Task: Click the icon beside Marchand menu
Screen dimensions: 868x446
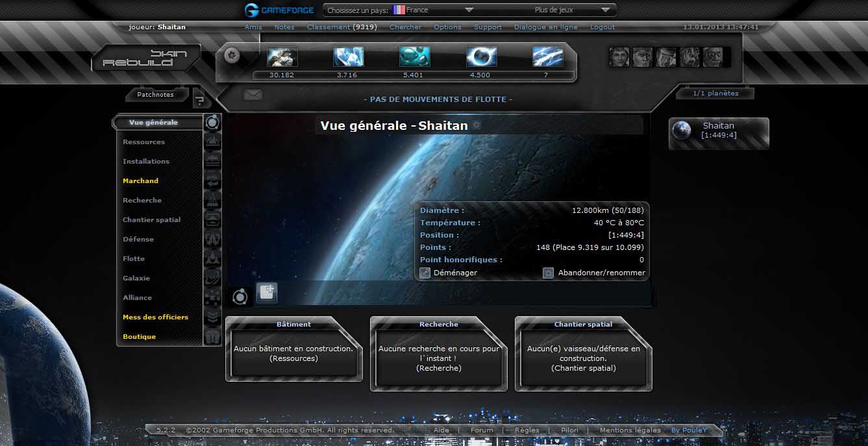Action: pyautogui.click(x=213, y=180)
